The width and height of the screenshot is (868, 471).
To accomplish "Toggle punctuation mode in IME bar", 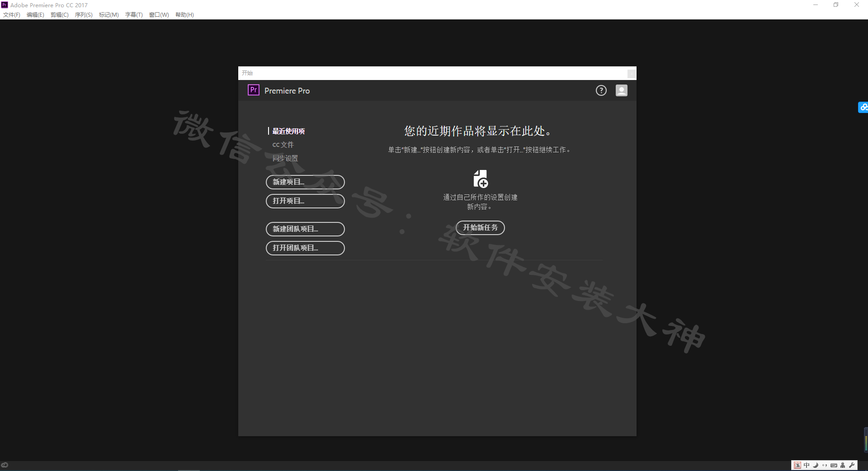I will pyautogui.click(x=825, y=465).
